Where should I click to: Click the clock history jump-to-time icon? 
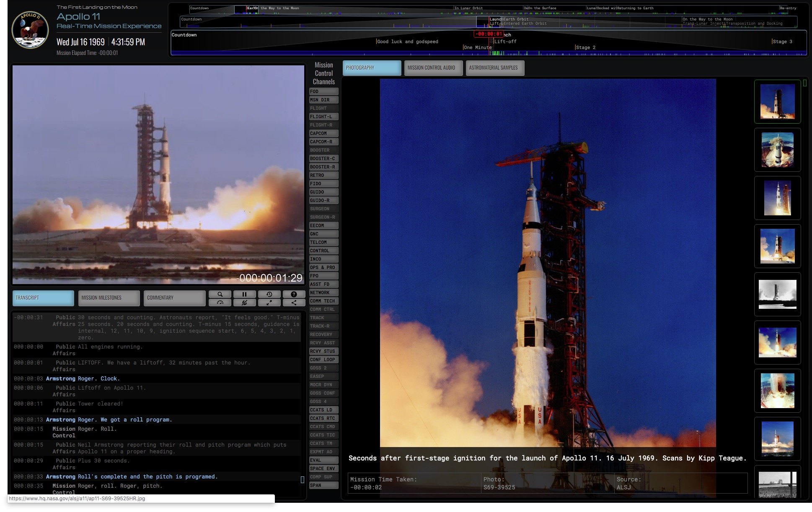pyautogui.click(x=269, y=294)
